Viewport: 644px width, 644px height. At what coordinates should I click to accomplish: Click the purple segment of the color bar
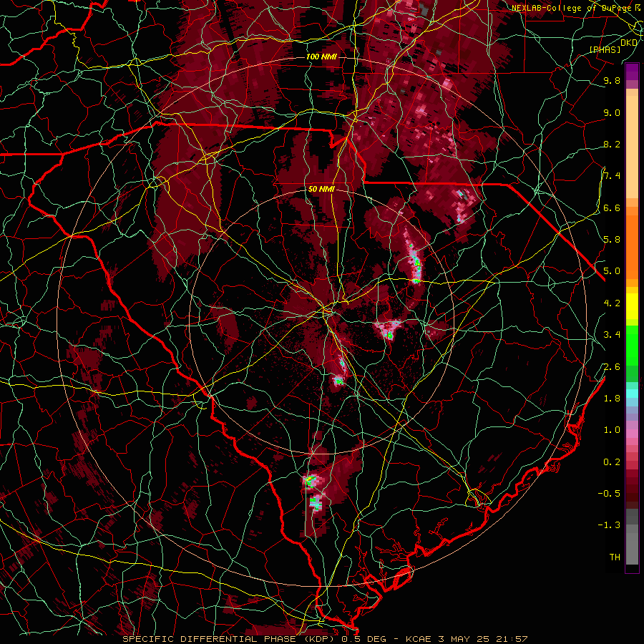632,72
